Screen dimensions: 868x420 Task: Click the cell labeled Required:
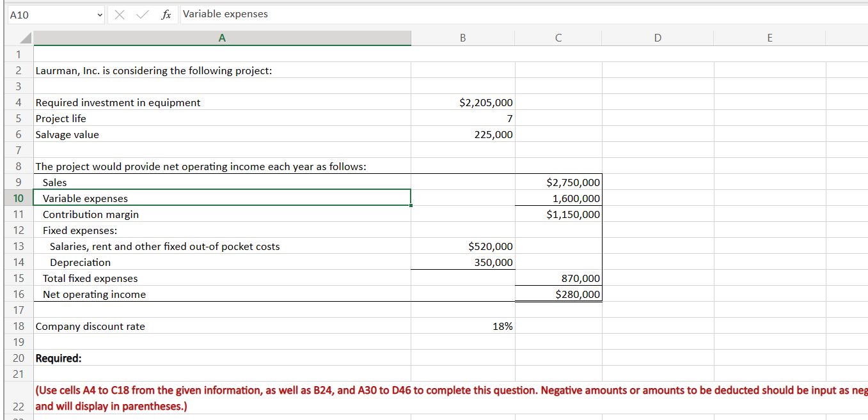pyautogui.click(x=222, y=358)
